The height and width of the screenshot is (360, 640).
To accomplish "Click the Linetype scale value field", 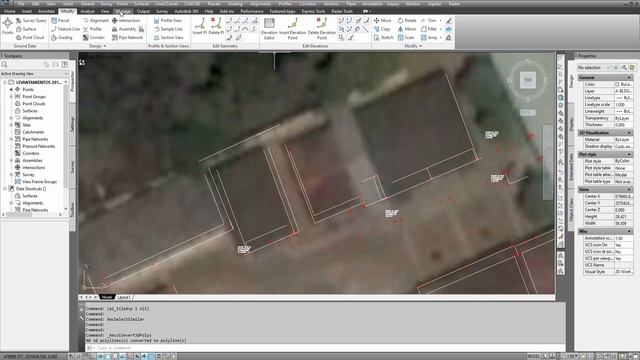I will pyautogui.click(x=623, y=104).
